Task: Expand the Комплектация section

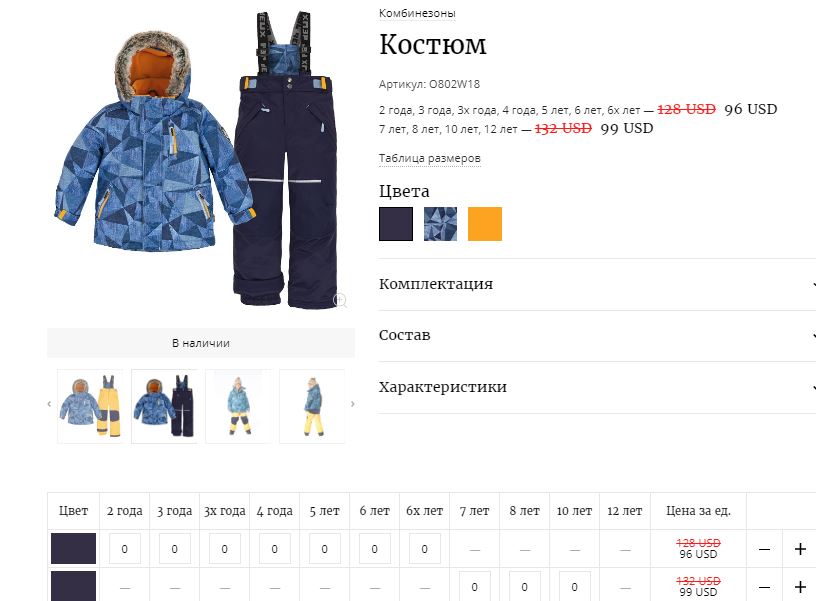Action: click(x=597, y=284)
